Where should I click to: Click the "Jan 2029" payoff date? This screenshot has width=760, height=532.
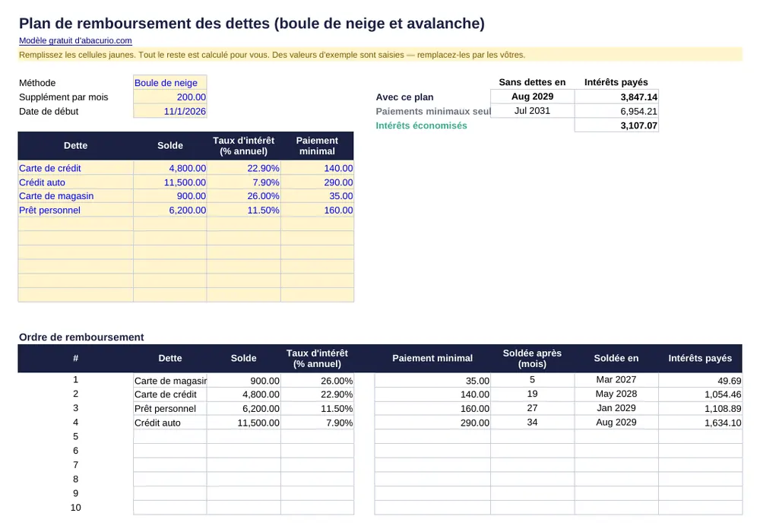616,408
